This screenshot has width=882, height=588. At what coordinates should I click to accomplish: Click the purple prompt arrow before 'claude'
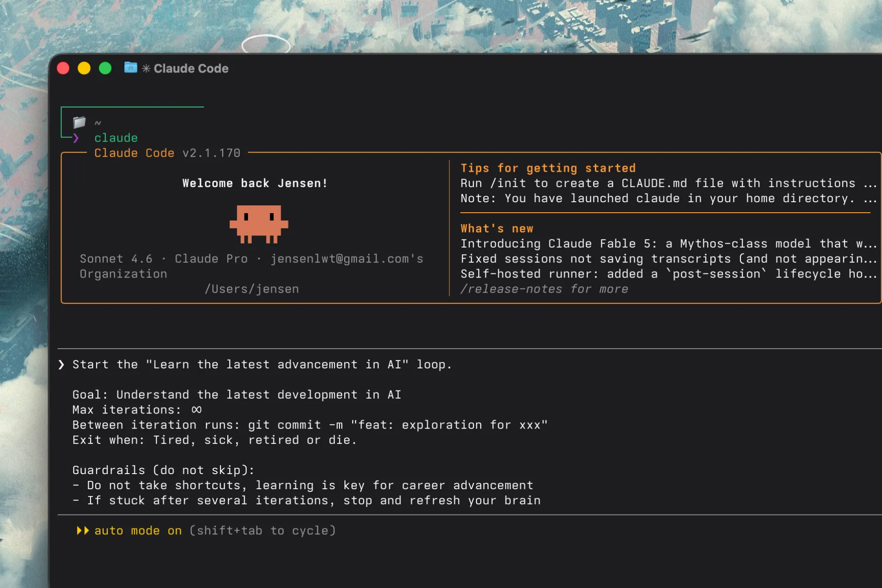(x=76, y=138)
